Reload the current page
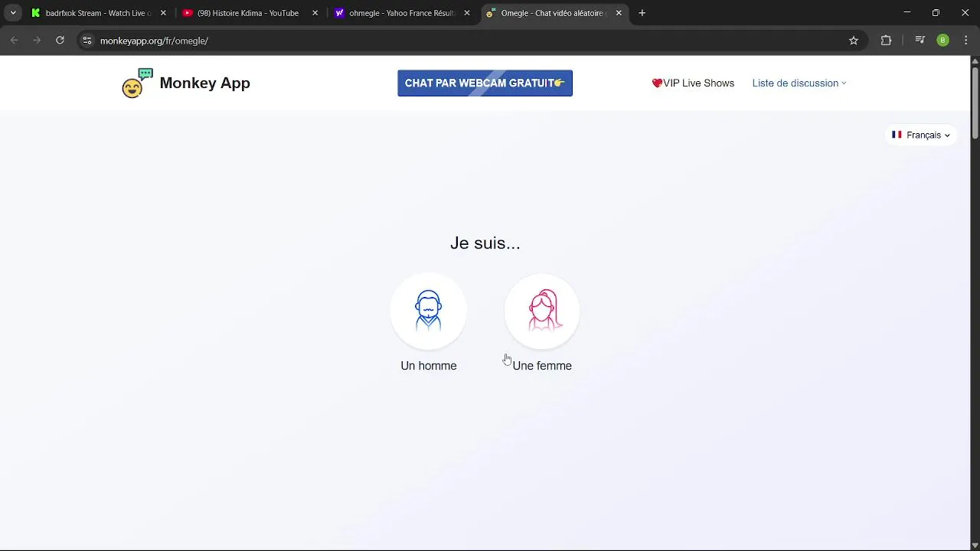This screenshot has width=980, height=551. click(60, 41)
